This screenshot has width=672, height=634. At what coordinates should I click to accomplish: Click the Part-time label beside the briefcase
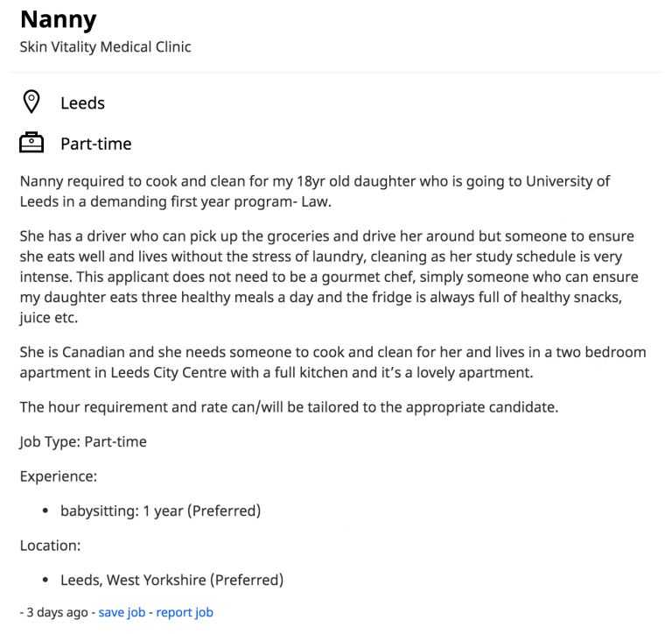[x=96, y=144]
